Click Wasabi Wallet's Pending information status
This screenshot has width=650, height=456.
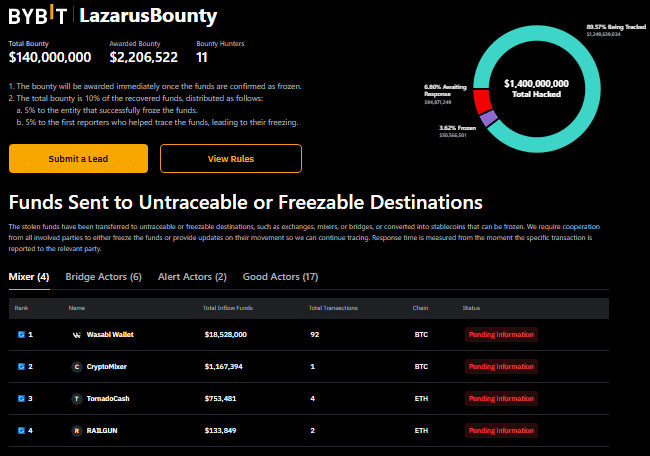point(501,334)
